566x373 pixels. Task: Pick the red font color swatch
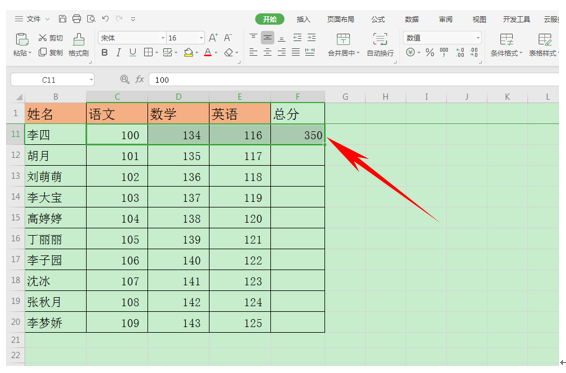(x=208, y=53)
